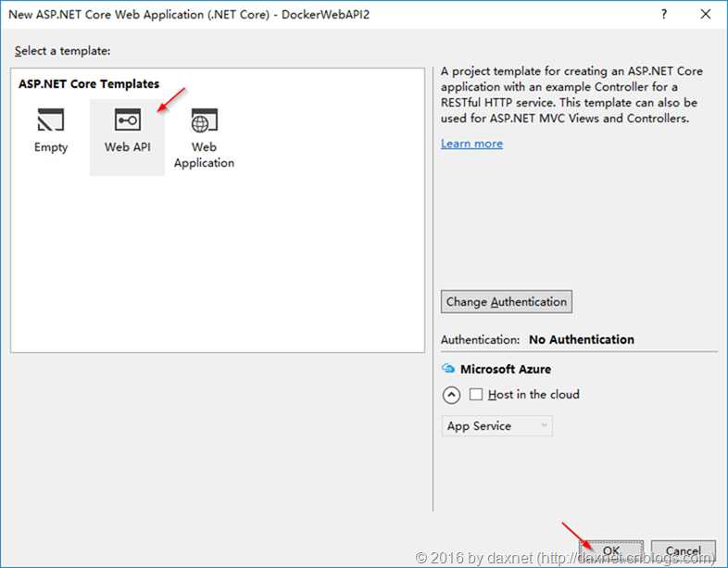Image resolution: width=728 pixels, height=568 pixels.
Task: Confirm with the OK button
Action: (x=611, y=550)
